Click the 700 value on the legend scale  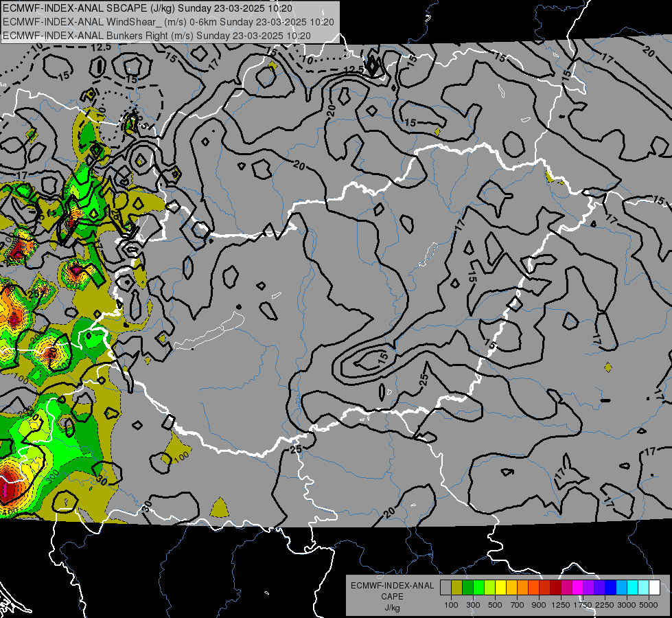coord(518,605)
